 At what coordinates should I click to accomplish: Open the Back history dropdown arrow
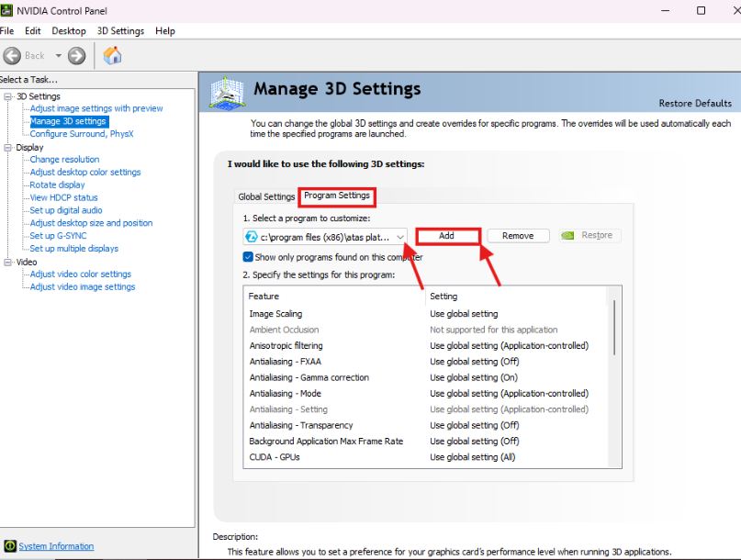pyautogui.click(x=59, y=56)
